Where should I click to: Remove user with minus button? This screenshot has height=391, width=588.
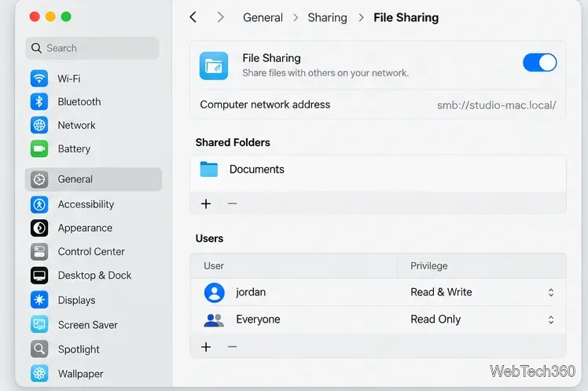point(232,347)
